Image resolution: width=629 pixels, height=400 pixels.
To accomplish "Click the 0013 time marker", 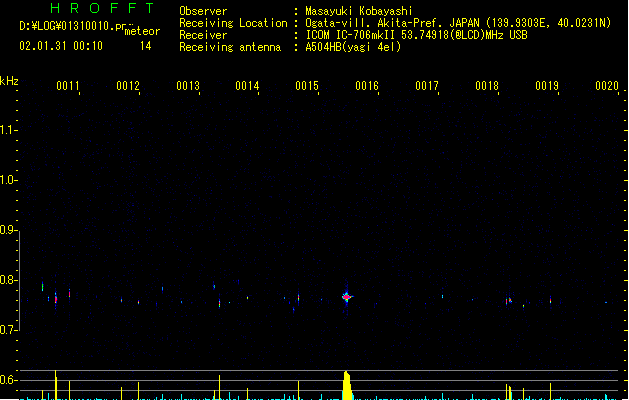I will [x=188, y=86].
